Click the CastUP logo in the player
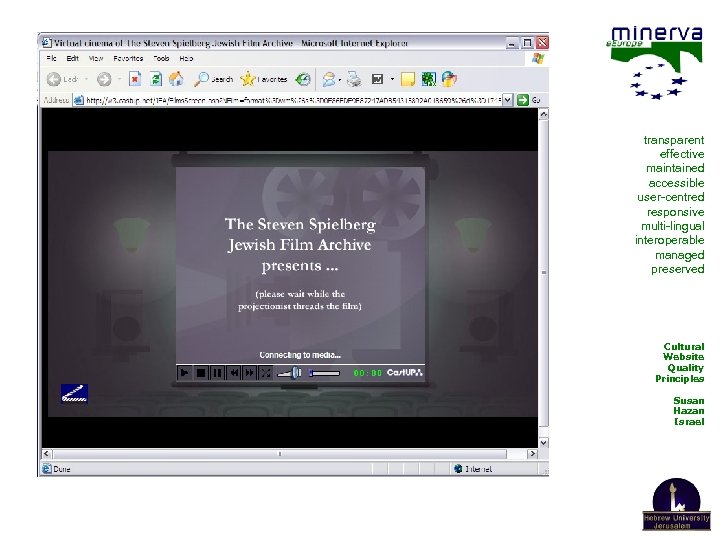This screenshot has height=540, width=720. (x=404, y=372)
